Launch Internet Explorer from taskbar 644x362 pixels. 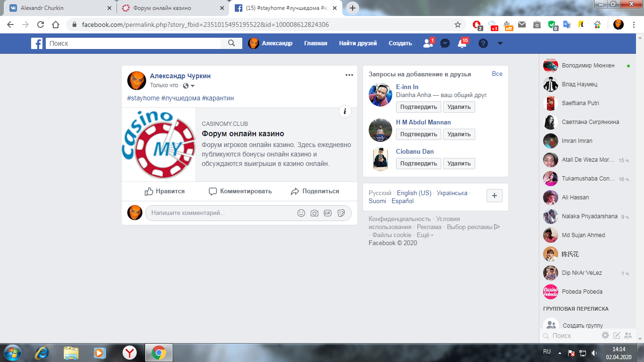[42, 353]
